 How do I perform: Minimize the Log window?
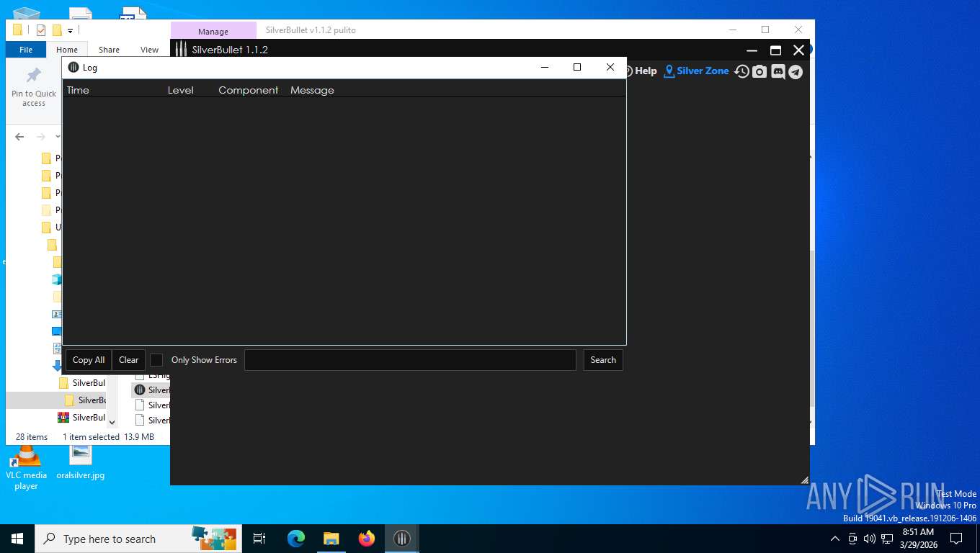pyautogui.click(x=545, y=67)
